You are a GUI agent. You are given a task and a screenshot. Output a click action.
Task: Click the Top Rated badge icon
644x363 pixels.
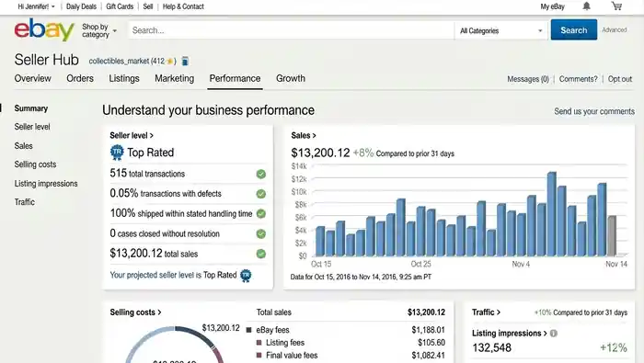coord(117,153)
